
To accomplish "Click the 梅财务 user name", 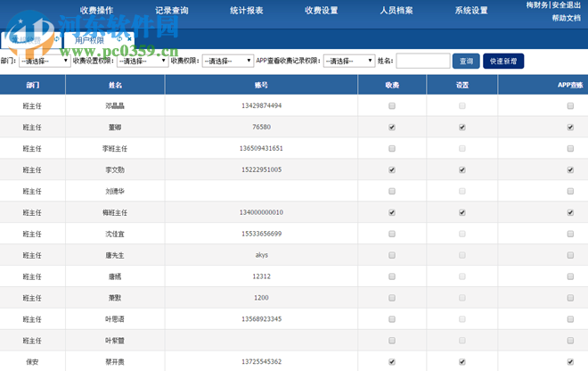I will [x=537, y=4].
